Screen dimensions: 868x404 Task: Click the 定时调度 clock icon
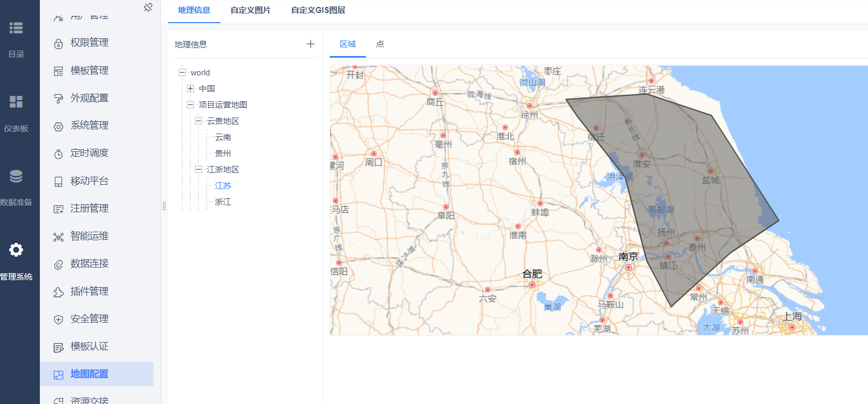[x=58, y=154]
